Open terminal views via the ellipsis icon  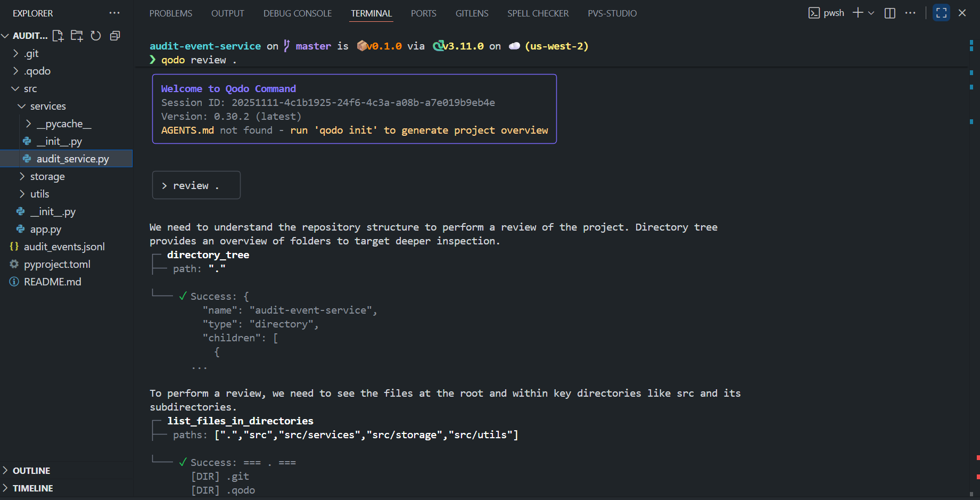point(910,13)
